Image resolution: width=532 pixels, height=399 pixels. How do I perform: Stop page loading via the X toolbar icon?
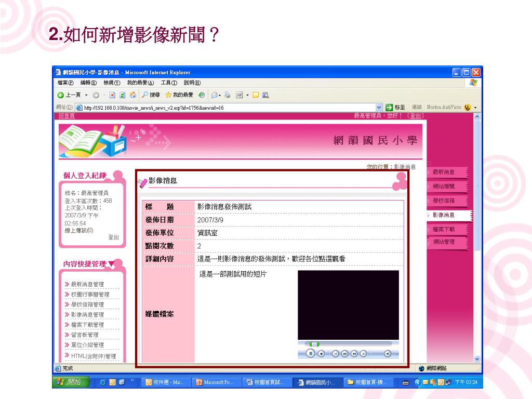113,96
